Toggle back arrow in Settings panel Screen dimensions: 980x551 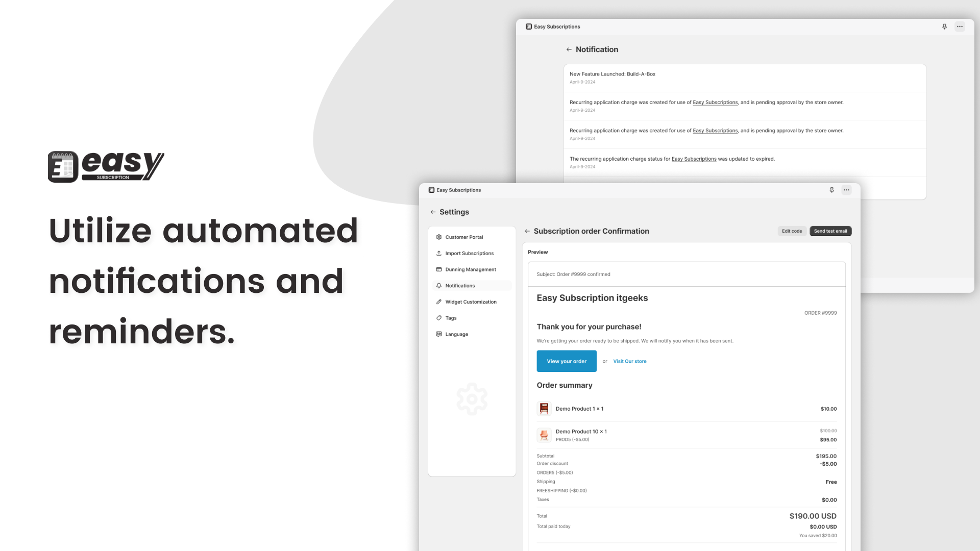[433, 211]
